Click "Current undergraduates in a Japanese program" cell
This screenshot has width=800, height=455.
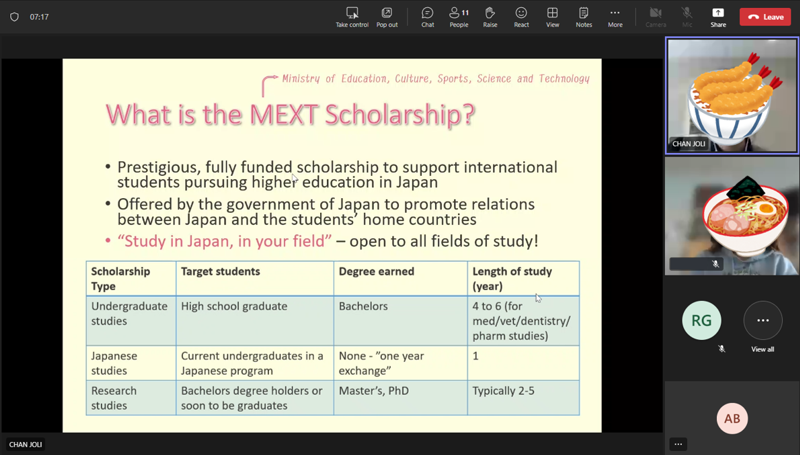click(255, 363)
